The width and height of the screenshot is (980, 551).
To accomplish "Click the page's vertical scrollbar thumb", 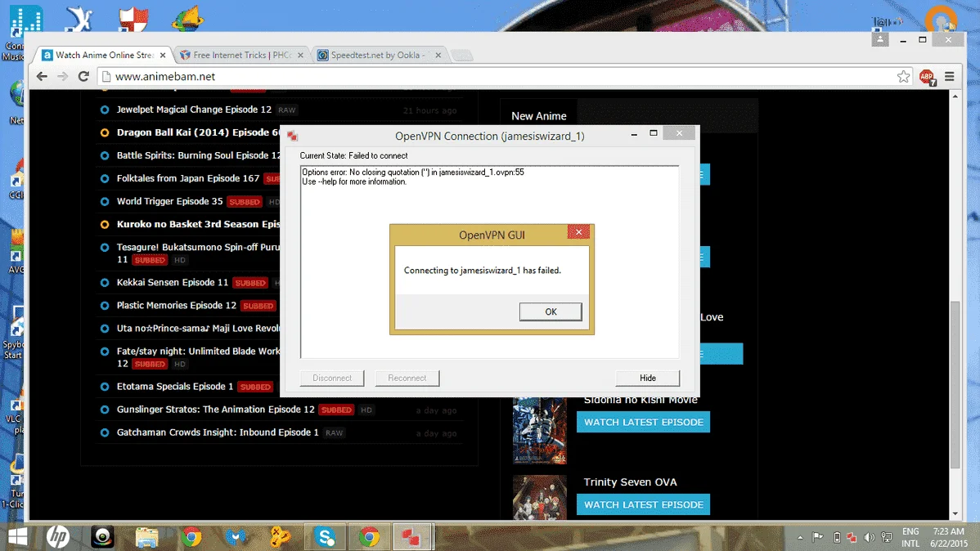I will (955, 384).
